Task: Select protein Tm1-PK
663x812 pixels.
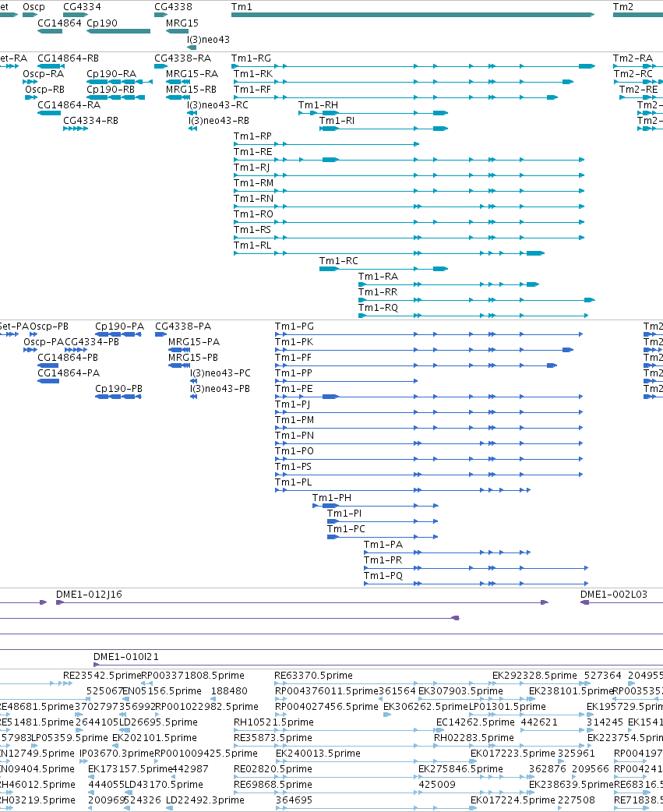Action: 424,350
